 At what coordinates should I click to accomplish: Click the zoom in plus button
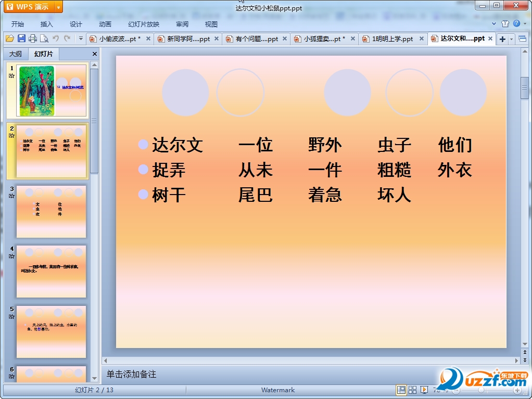pos(517,390)
